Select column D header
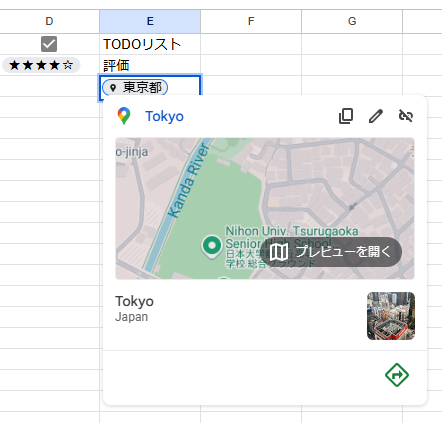Screen dimensions: 442x423 [x=49, y=21]
